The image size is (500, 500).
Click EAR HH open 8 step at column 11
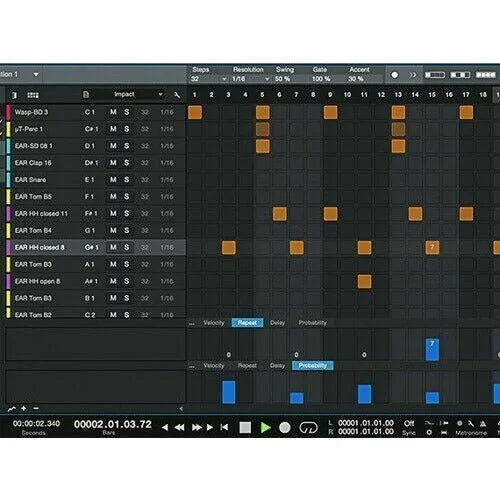pyautogui.click(x=364, y=281)
